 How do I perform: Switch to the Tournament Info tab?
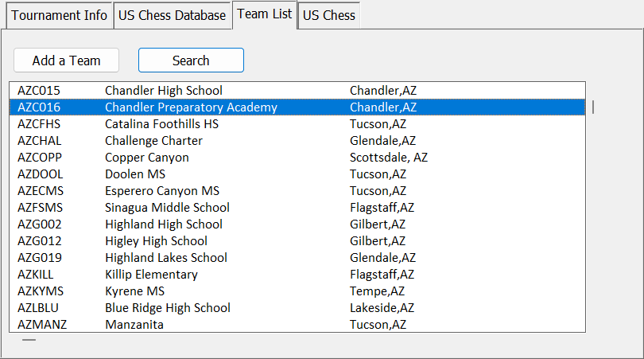tap(60, 16)
